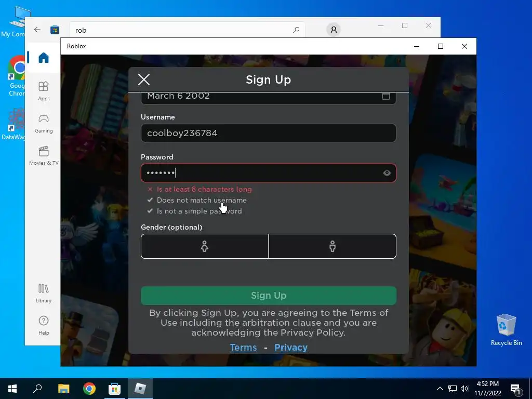Open the birthday calendar picker icon

pos(386,96)
